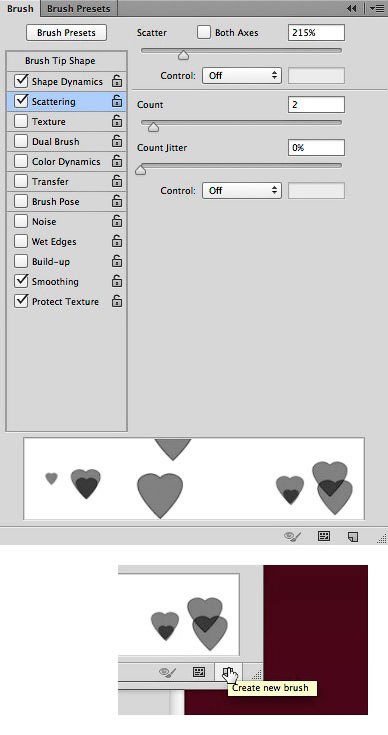388x735 pixels.
Task: Click the Brush Pose label
Action: tap(55, 202)
